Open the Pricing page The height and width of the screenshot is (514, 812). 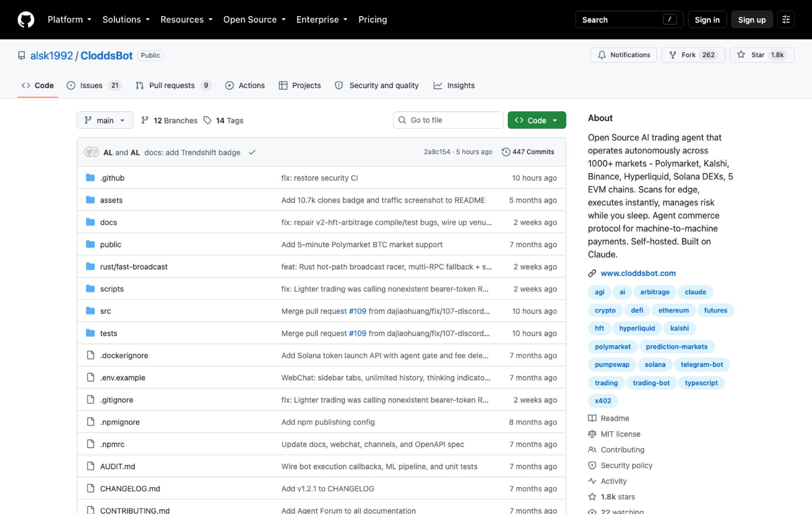pyautogui.click(x=372, y=19)
